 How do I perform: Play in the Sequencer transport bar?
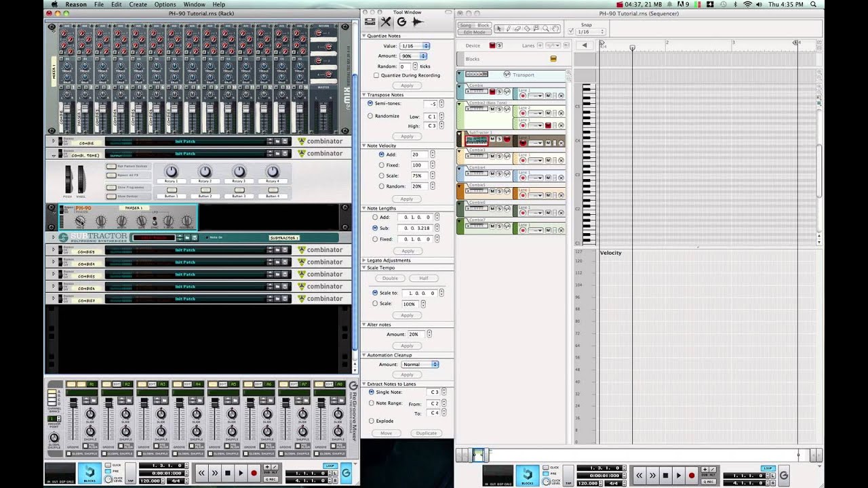coord(679,476)
